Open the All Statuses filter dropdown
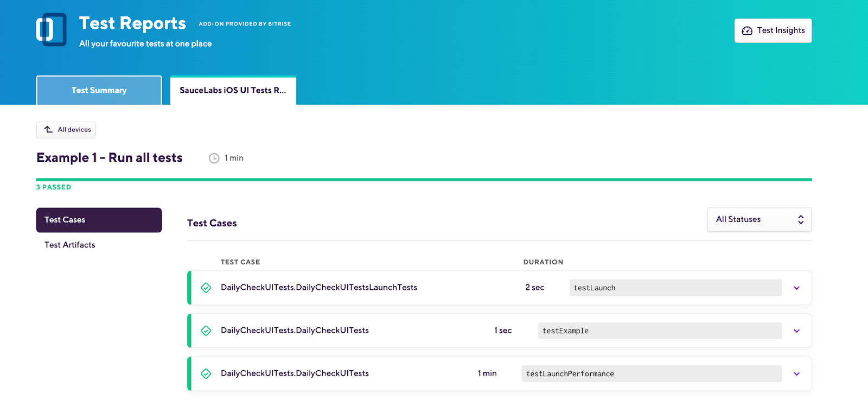868x406 pixels. point(759,219)
